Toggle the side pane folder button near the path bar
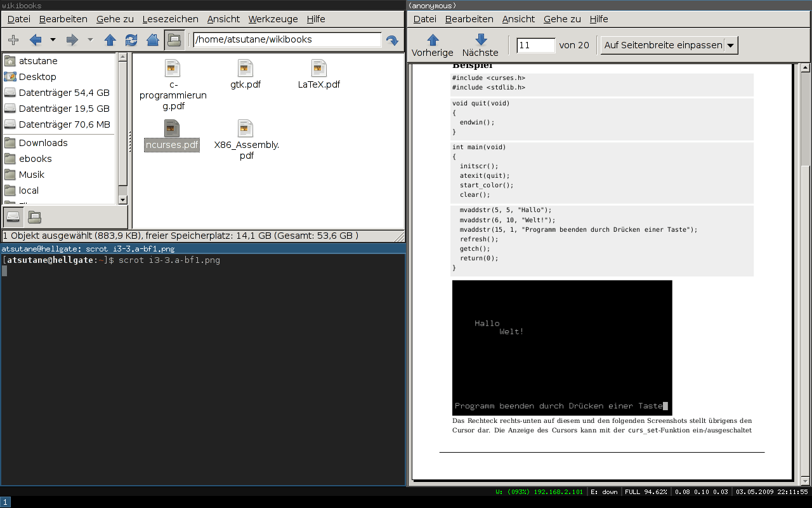Image resolution: width=812 pixels, height=508 pixels. (173, 39)
